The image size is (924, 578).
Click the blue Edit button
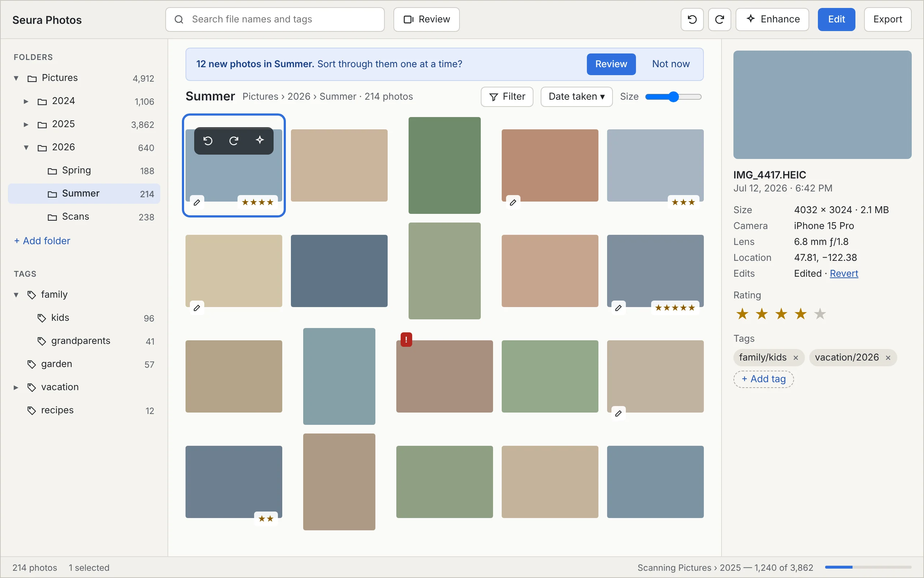click(x=836, y=19)
